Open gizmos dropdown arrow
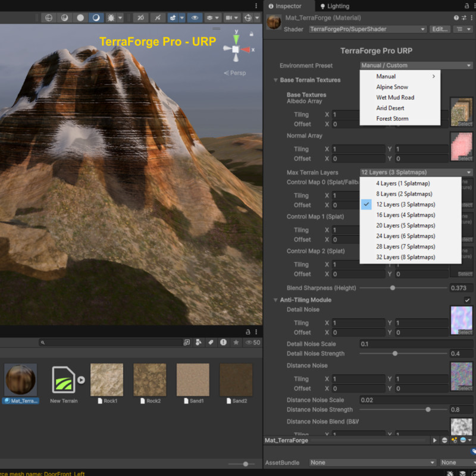The width and height of the screenshot is (476, 476). (257, 18)
